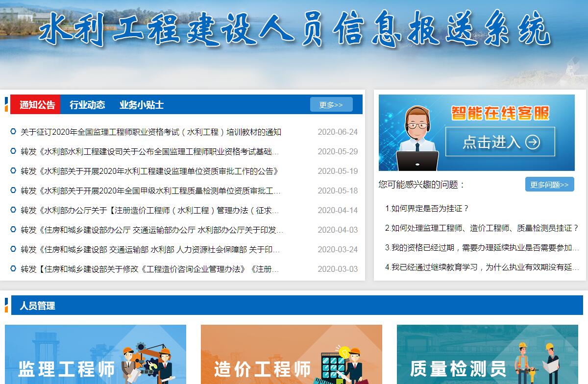Click bullet icon beside the 2020-06-24 notice

[13, 132]
